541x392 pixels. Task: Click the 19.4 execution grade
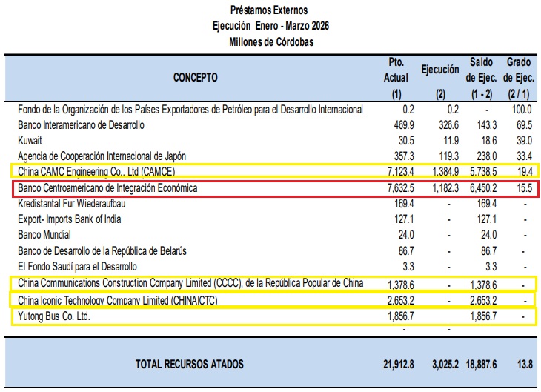[x=525, y=171]
